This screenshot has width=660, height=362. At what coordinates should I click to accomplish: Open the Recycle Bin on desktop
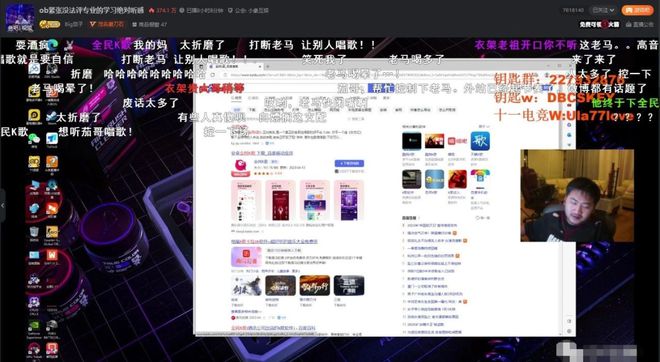tap(34, 232)
